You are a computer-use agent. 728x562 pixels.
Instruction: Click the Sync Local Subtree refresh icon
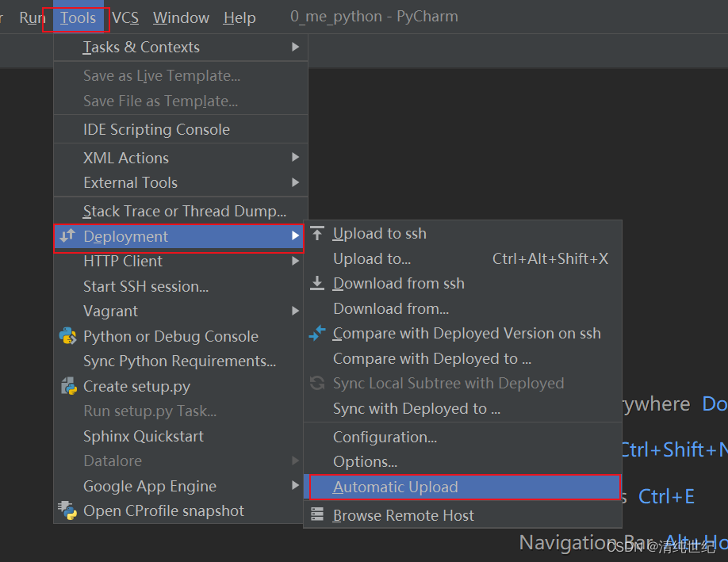[317, 384]
